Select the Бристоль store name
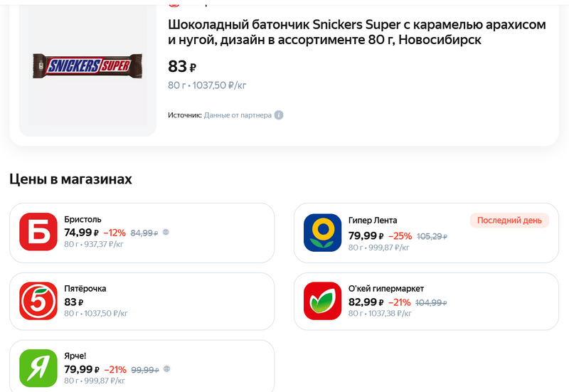This screenshot has height=392, width=569. 83,220
